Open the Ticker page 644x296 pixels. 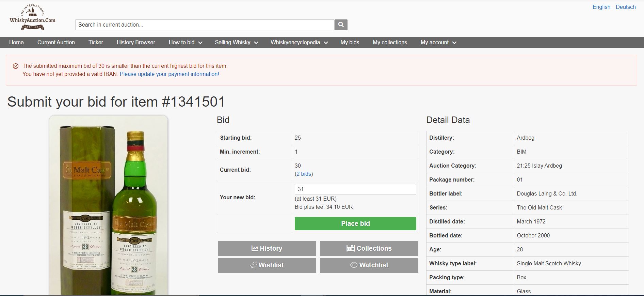click(x=96, y=43)
